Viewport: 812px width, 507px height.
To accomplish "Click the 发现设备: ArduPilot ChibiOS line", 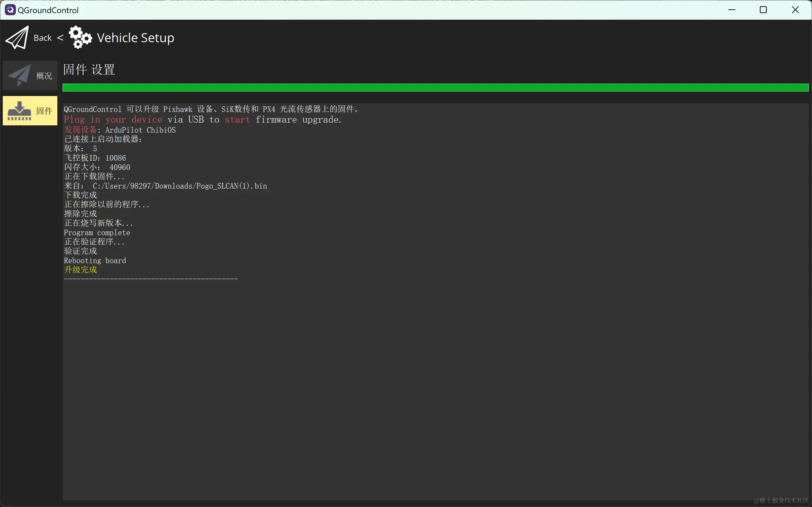I will click(x=120, y=130).
